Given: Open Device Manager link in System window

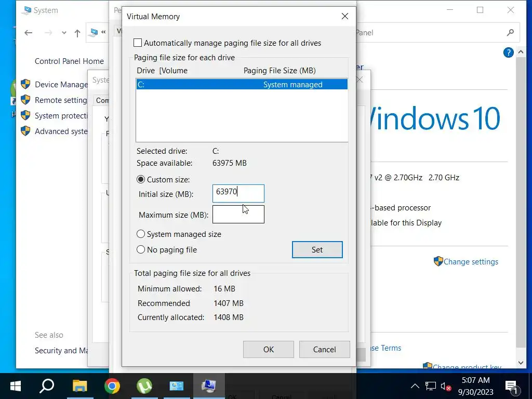Looking at the screenshot, I should (x=61, y=85).
